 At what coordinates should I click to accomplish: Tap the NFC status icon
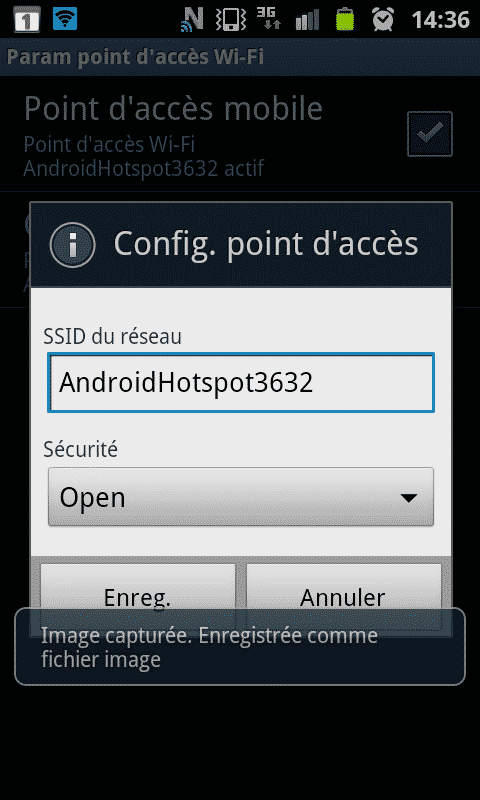[192, 19]
